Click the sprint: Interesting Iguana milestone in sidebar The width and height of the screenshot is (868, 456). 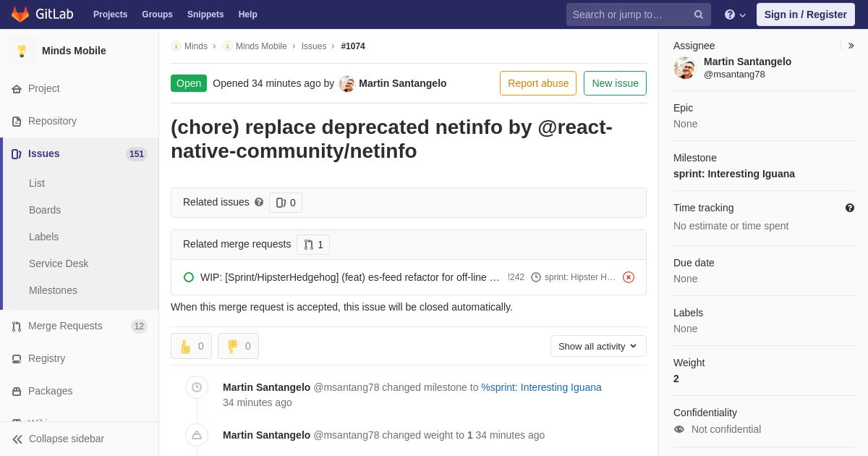tap(734, 174)
